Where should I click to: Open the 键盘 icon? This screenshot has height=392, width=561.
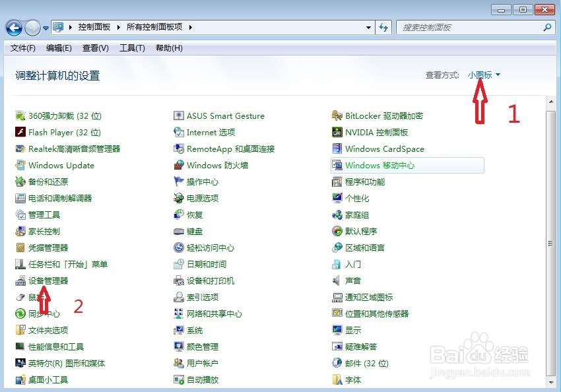tap(179, 232)
